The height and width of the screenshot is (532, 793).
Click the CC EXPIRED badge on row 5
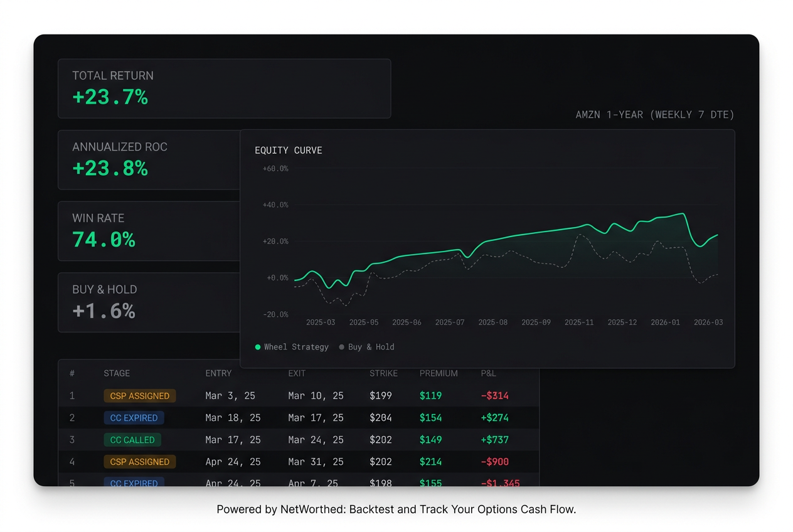(x=134, y=482)
